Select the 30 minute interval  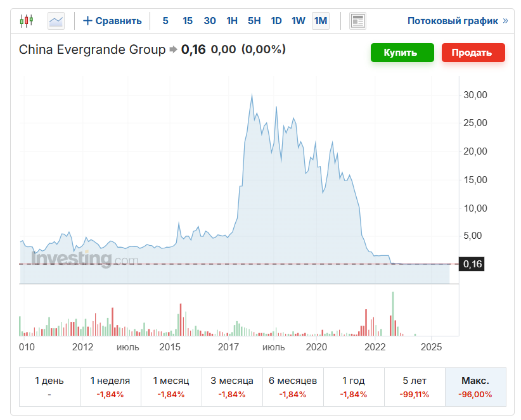coord(210,21)
